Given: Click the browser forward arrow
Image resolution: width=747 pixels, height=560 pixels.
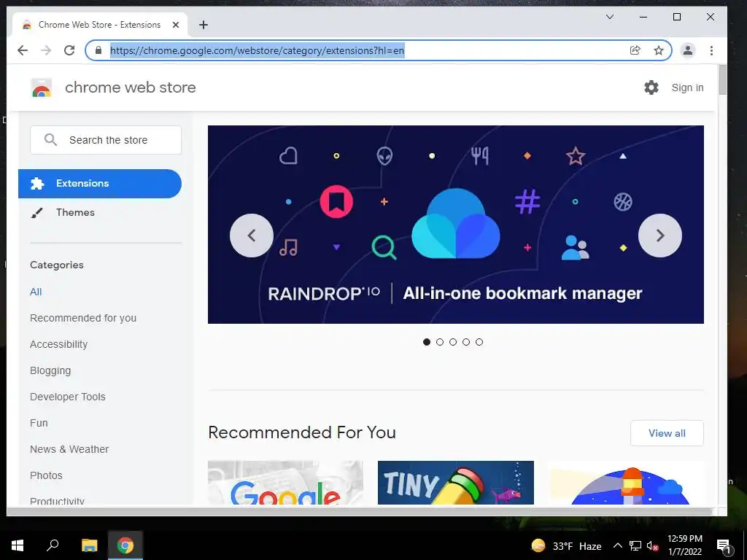Looking at the screenshot, I should [x=46, y=50].
